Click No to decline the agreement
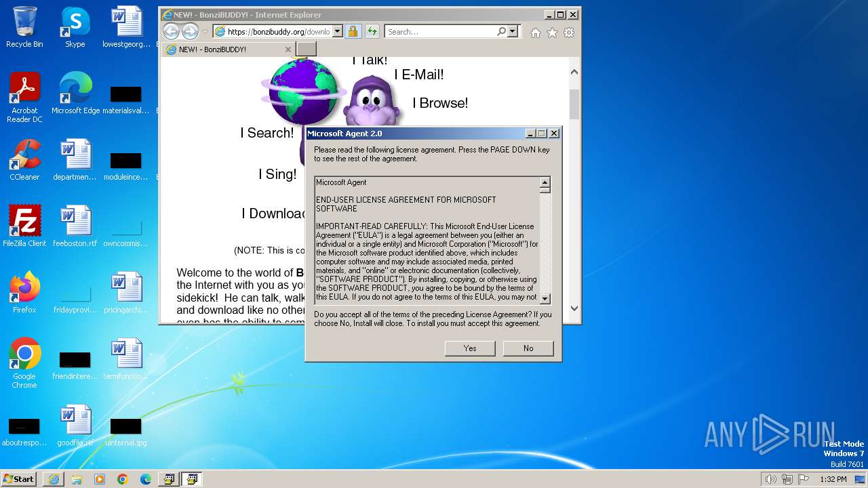868x488 pixels. 528,348
